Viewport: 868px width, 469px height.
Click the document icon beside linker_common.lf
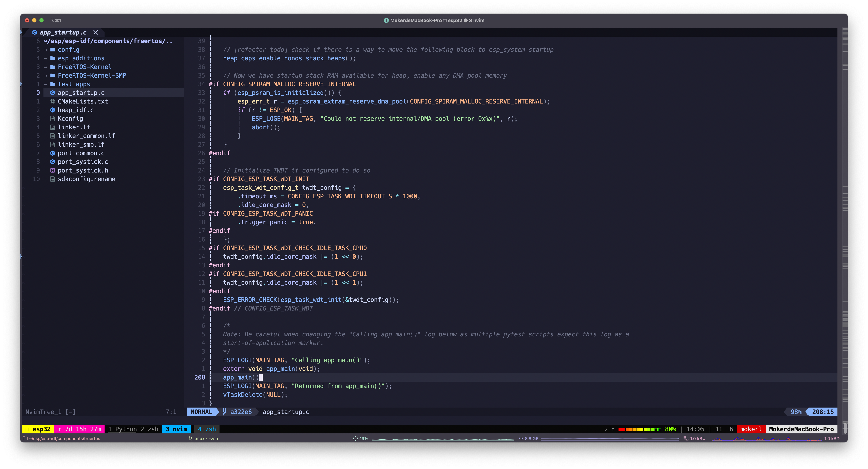53,136
